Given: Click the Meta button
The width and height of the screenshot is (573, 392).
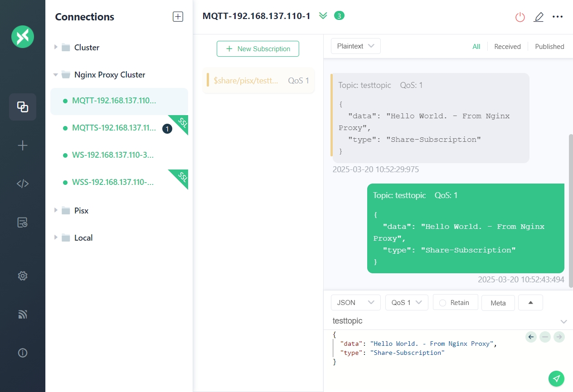Looking at the screenshot, I should 498,303.
